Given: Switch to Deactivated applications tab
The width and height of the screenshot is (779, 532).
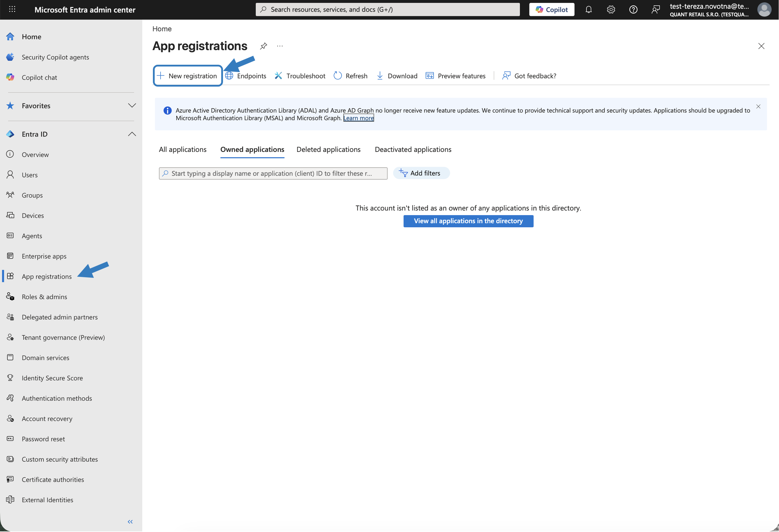Looking at the screenshot, I should click(x=413, y=150).
